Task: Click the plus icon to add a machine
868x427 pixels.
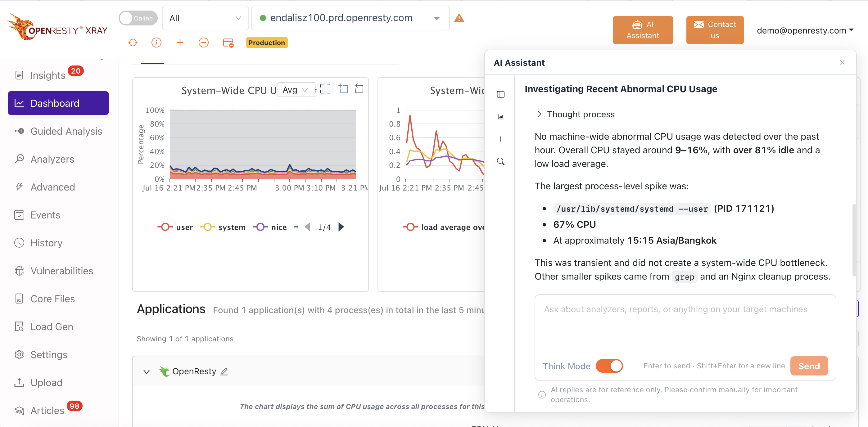Action: 180,43
